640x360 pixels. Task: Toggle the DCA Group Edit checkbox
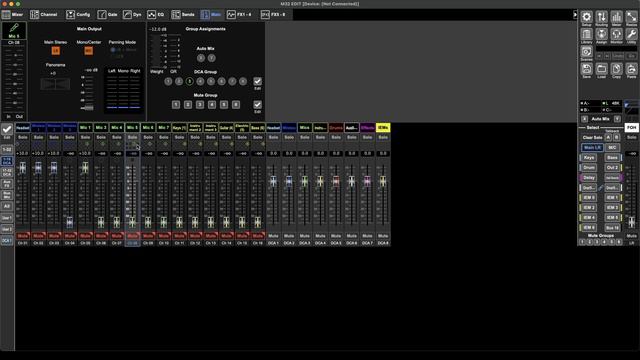[x=258, y=81]
